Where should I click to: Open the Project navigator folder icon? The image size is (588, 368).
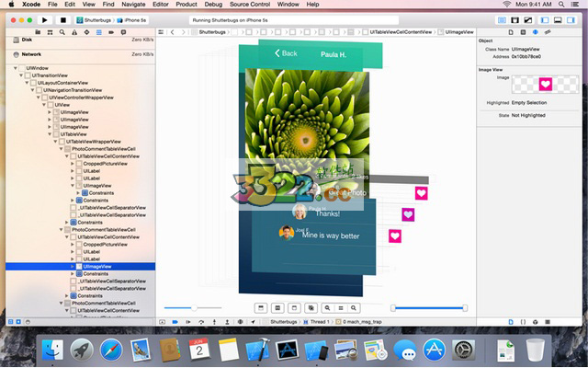[x=38, y=32]
